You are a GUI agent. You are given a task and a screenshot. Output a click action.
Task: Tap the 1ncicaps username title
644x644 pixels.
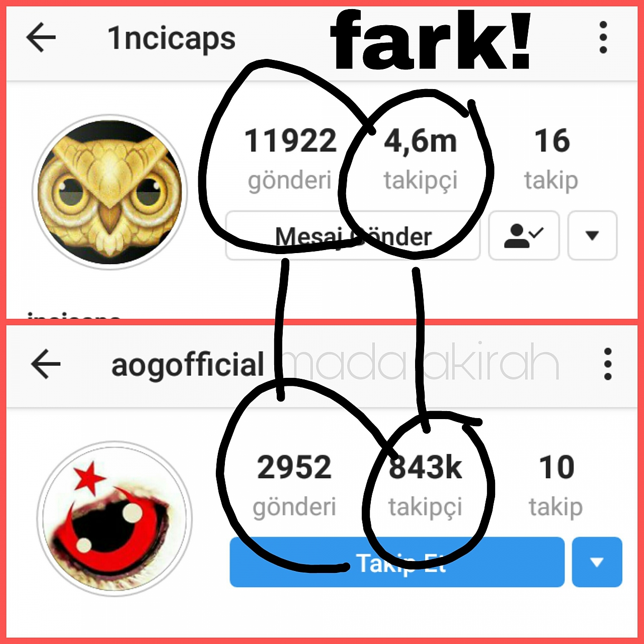point(172,39)
